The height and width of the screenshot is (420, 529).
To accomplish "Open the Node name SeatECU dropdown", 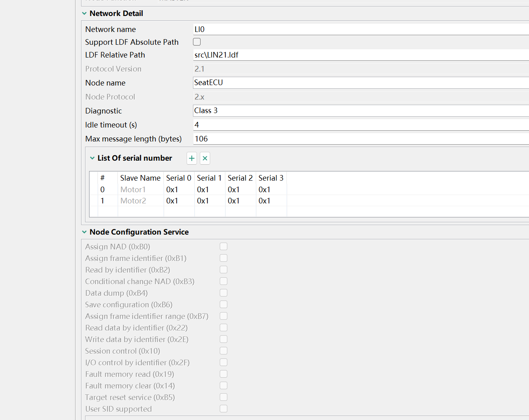I will tap(360, 83).
